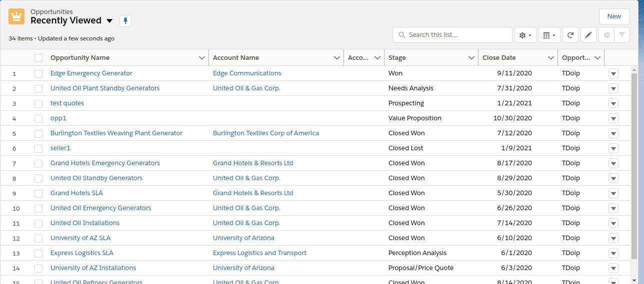Viewport: 644px width, 284px height.
Task: Open row actions for Edge Emergency Generator
Action: click(x=613, y=73)
